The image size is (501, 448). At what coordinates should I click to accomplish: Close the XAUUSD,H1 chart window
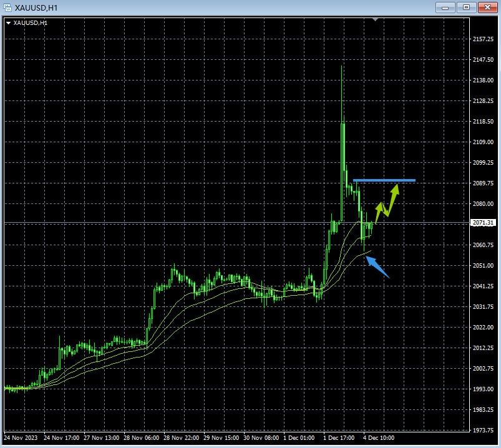[487, 7]
